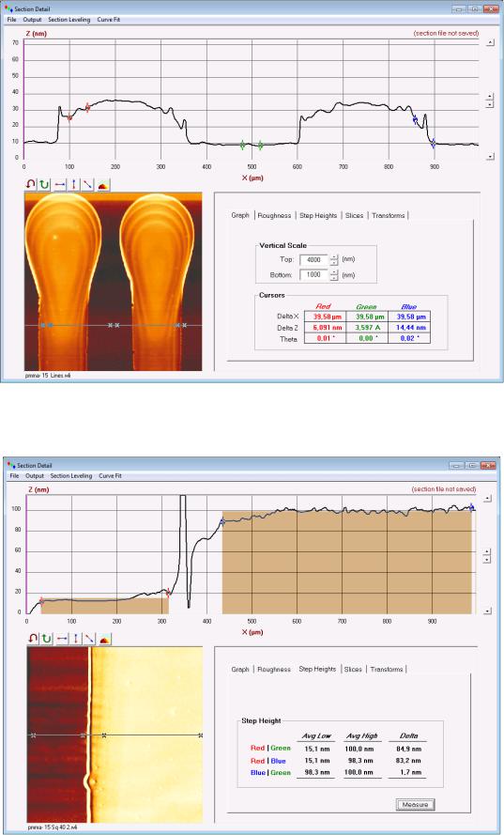Switch to Graph tab in pmma-15 Sq 40 window
The height and width of the screenshot is (835, 504).
(240, 670)
